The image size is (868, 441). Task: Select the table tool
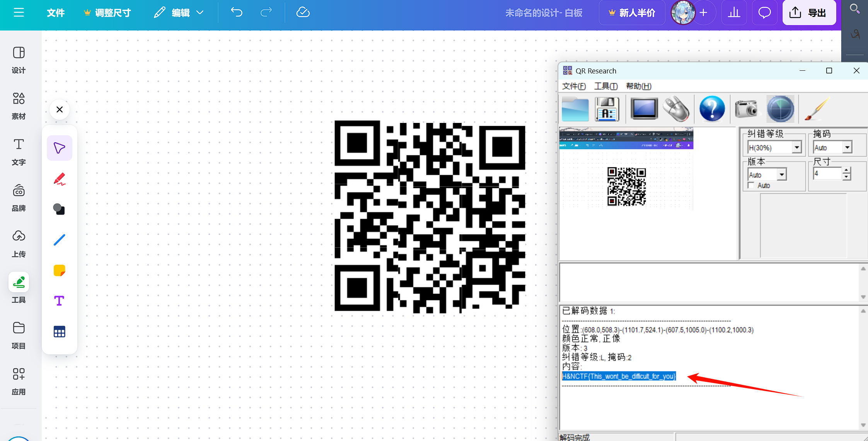[60, 332]
